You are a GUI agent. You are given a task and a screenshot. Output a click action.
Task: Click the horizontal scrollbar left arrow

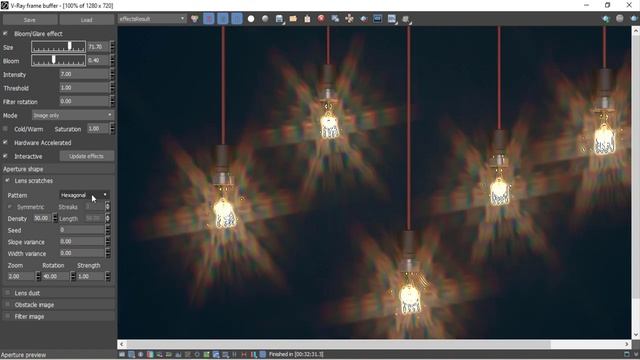point(122,344)
